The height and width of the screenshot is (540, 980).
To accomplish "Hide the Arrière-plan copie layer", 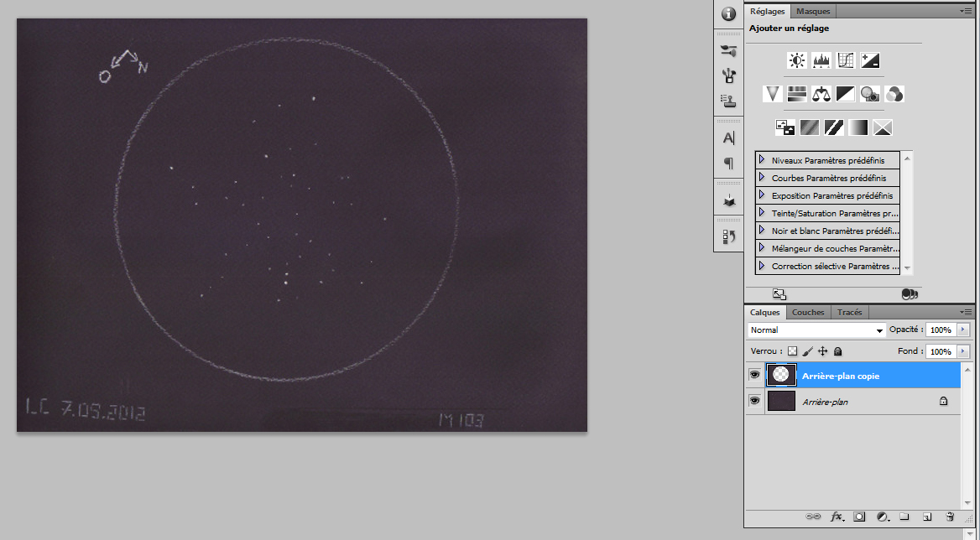I will pos(755,375).
